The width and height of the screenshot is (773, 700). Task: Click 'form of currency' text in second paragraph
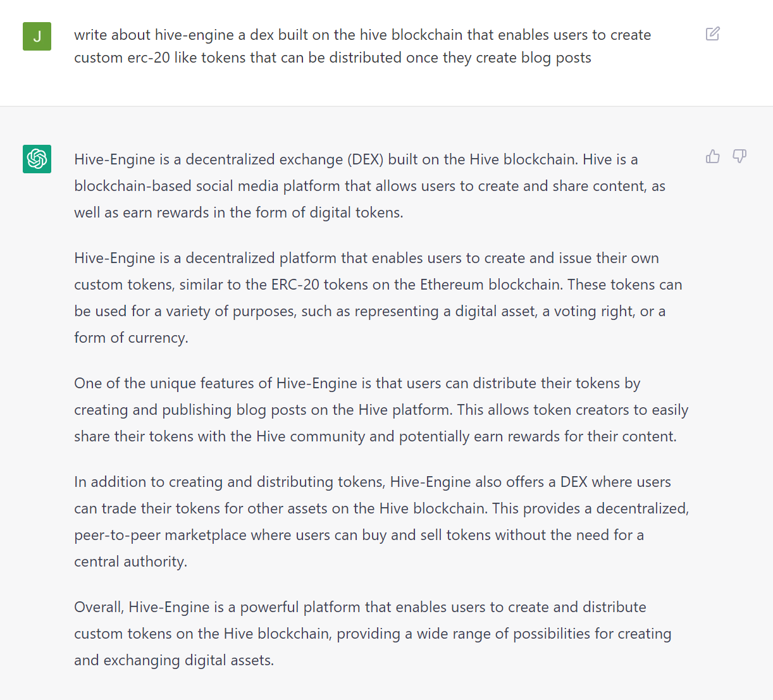(x=130, y=338)
